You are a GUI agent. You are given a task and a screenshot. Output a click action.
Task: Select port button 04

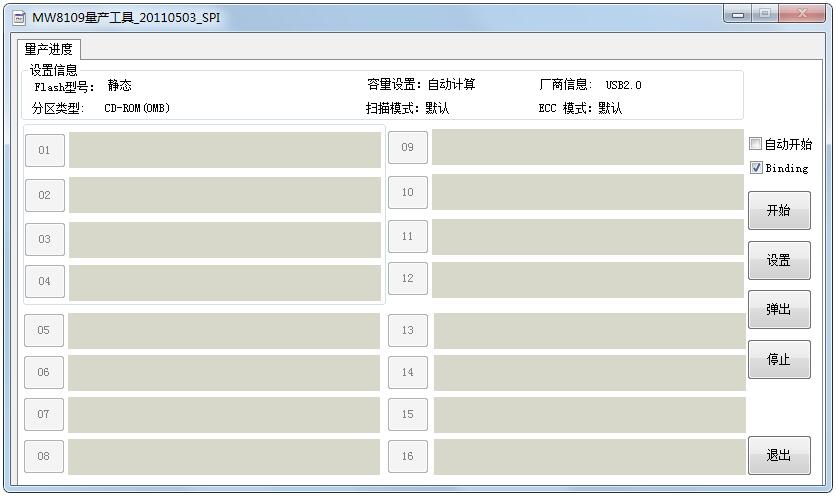pos(45,281)
